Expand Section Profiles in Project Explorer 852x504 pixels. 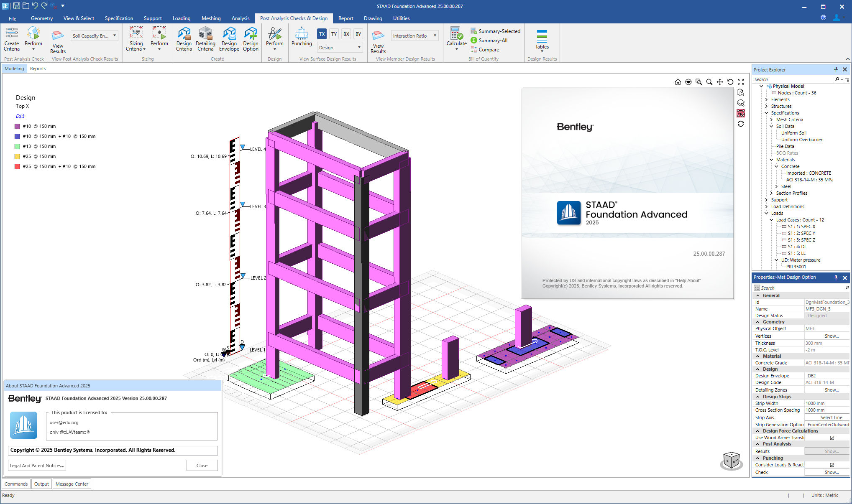pos(772,193)
